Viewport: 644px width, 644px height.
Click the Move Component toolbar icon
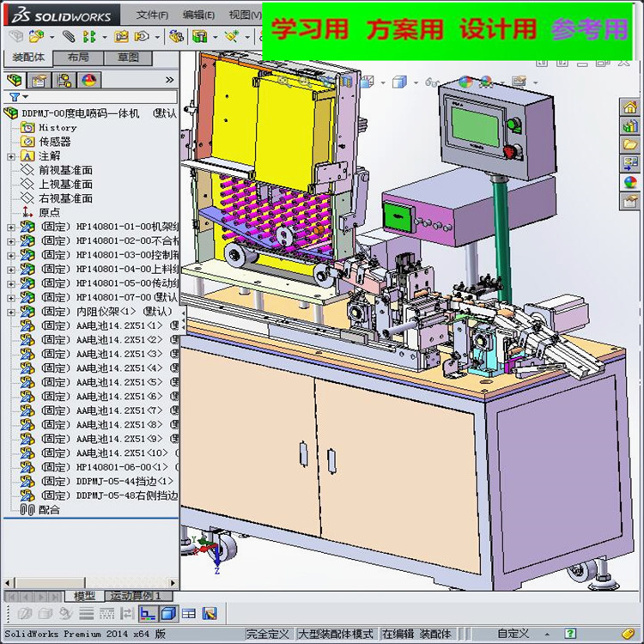click(142, 37)
